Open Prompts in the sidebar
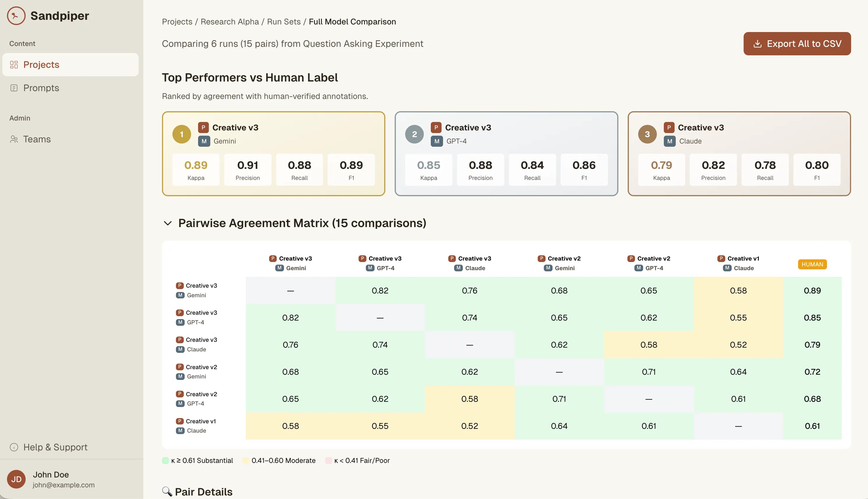This screenshot has height=499, width=868. click(x=70, y=88)
